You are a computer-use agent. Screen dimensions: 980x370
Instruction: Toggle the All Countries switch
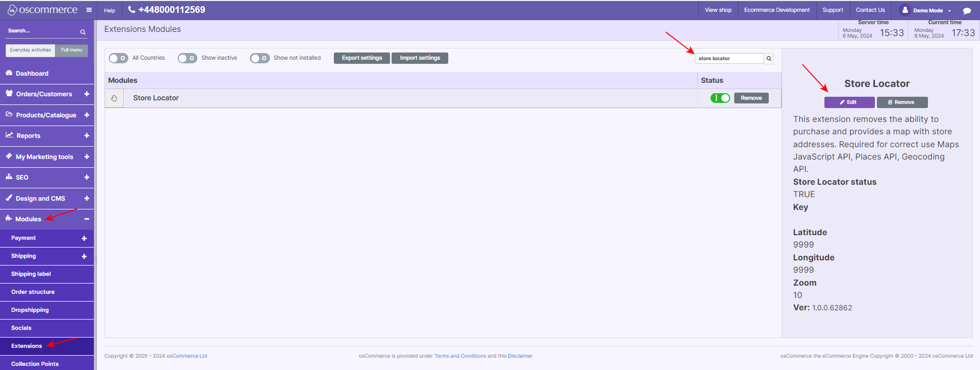[x=118, y=58]
